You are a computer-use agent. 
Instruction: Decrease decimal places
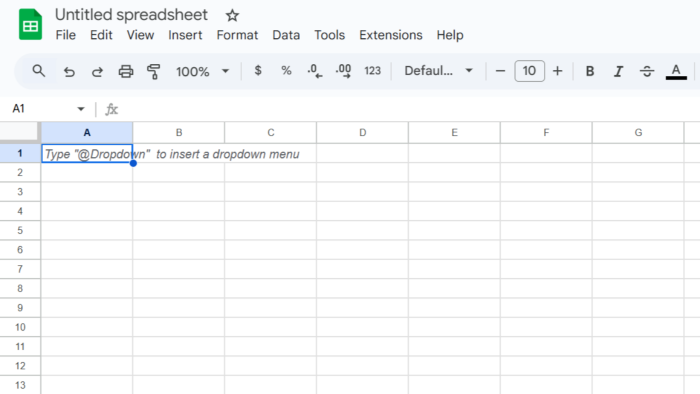(x=315, y=71)
